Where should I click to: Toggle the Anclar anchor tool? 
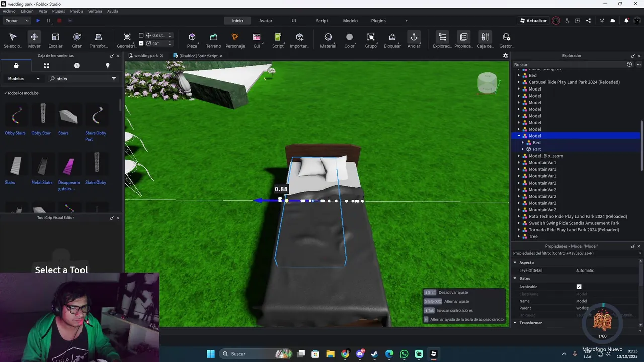tap(414, 40)
